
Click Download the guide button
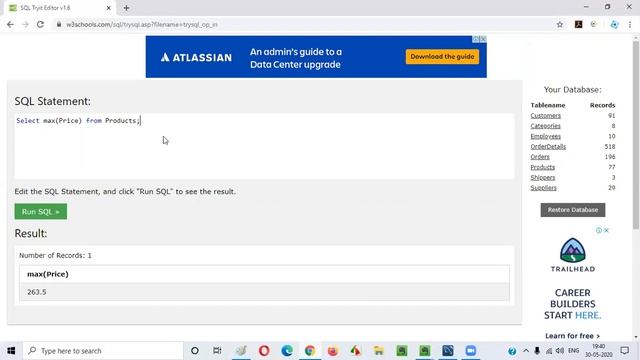pyautogui.click(x=442, y=57)
